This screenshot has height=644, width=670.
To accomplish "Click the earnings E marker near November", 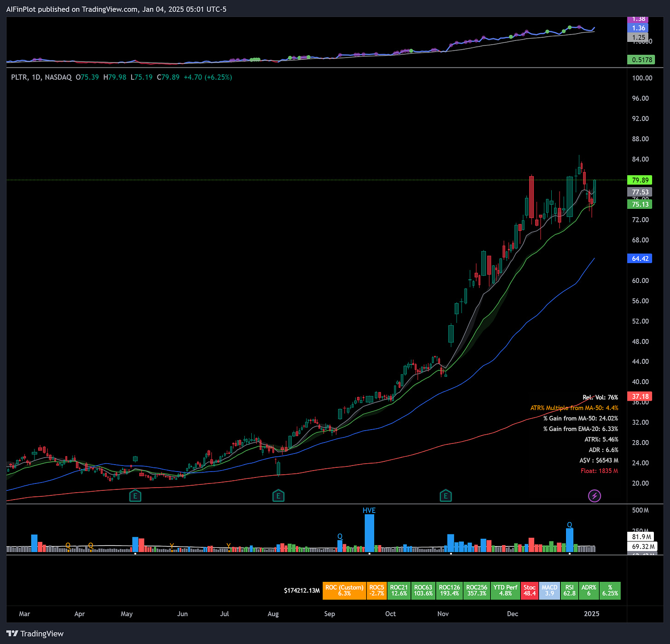I will (x=445, y=496).
